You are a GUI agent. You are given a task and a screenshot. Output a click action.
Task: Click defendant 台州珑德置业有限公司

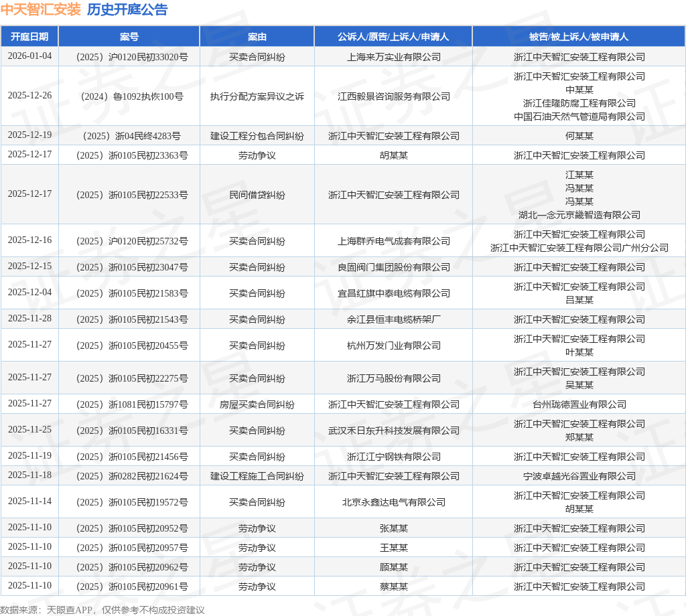(579, 404)
